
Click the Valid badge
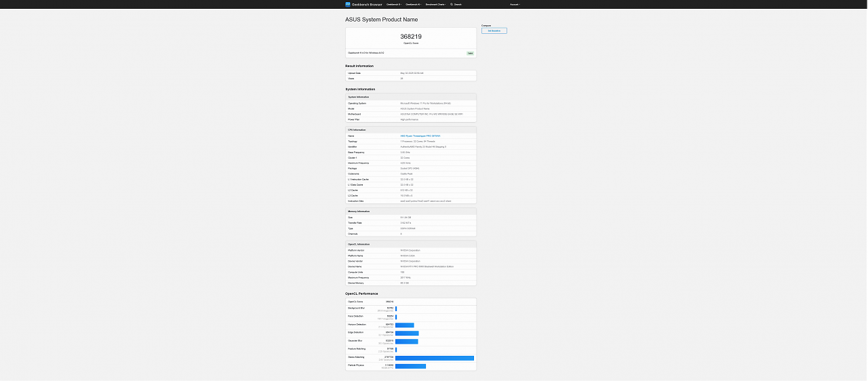[470, 53]
